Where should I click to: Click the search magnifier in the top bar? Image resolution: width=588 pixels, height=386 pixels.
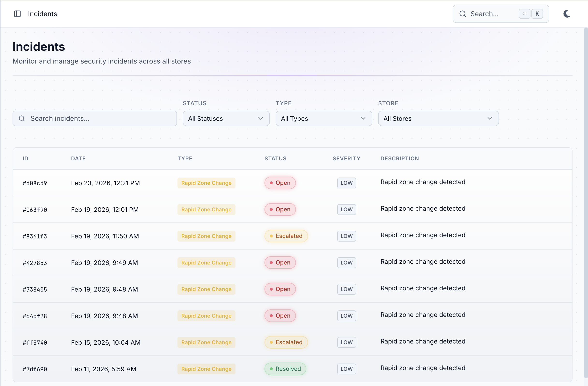click(463, 14)
